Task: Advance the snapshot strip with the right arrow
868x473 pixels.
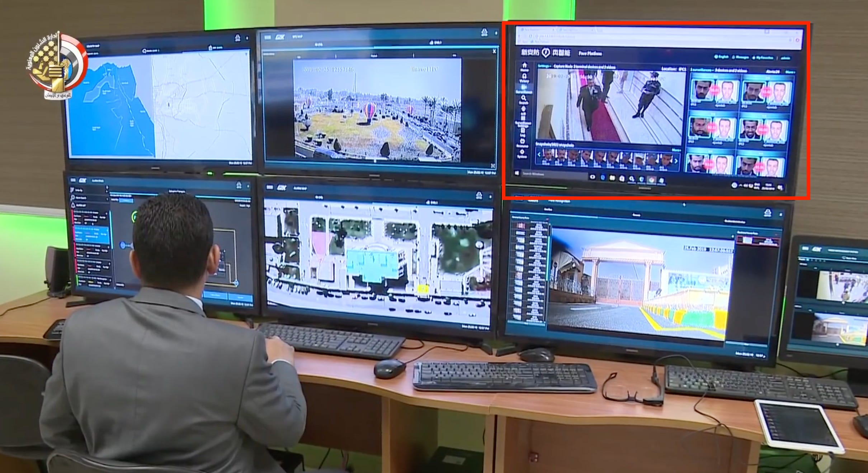Action: click(676, 161)
